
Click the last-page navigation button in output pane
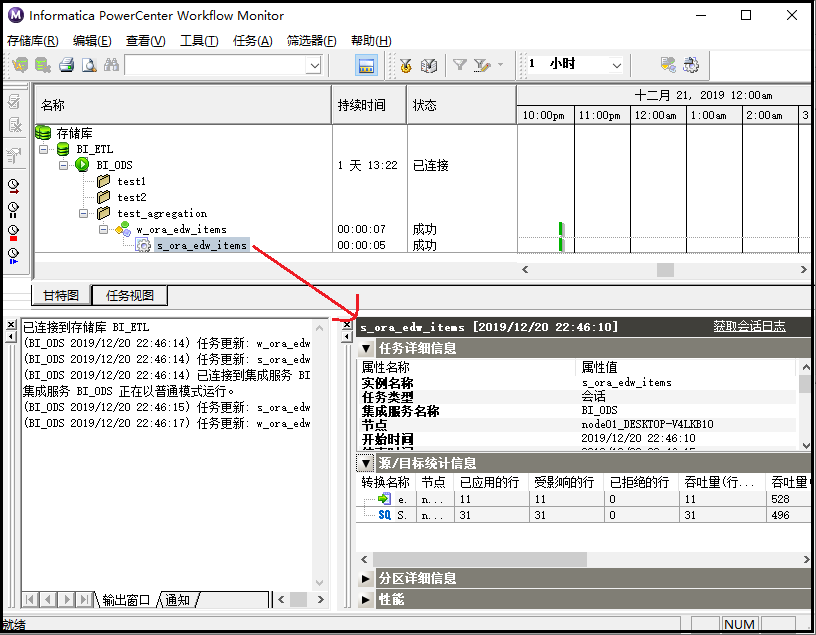click(x=83, y=600)
